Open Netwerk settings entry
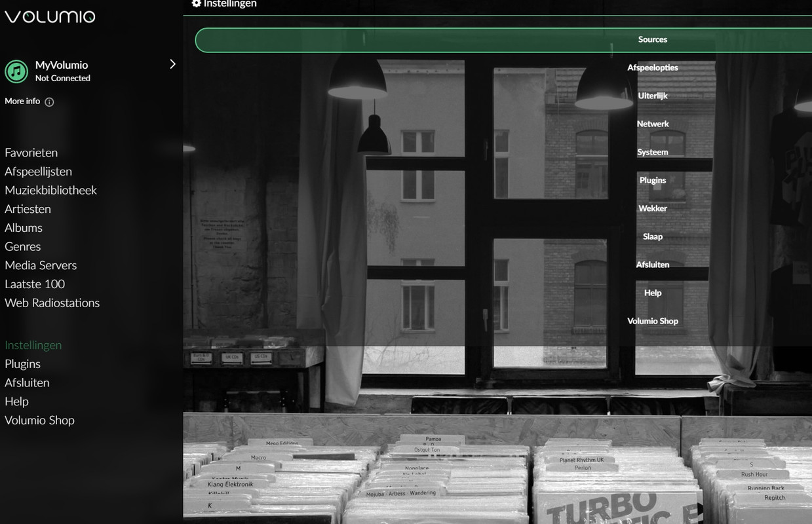812x524 pixels. (653, 124)
